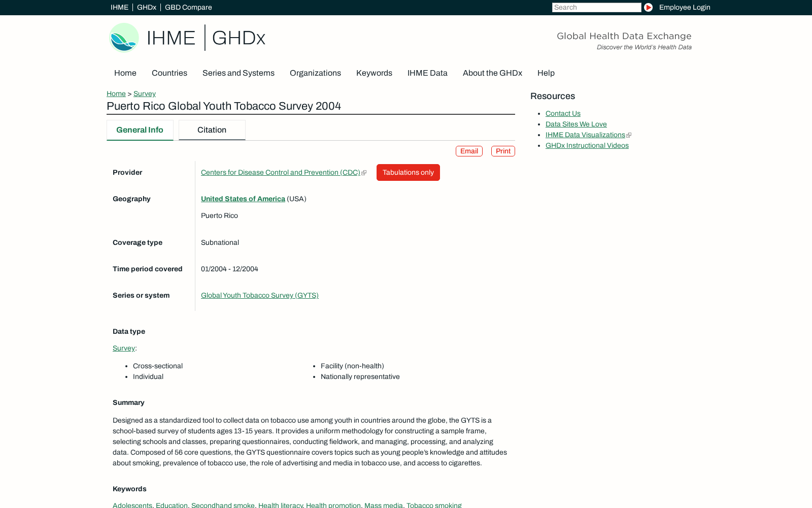The height and width of the screenshot is (508, 812).
Task: Click the page title Puerto Rico Global Youth Tobacco Survey 2004
Action: point(224,106)
